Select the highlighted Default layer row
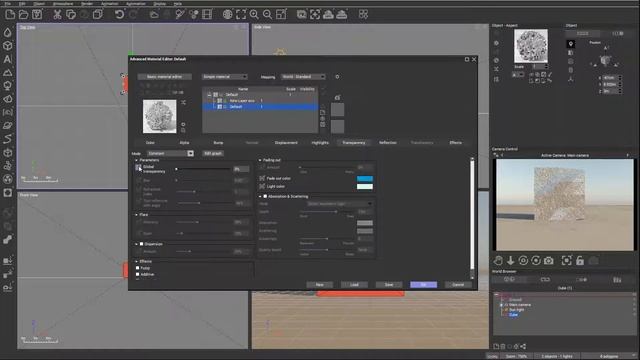The height and width of the screenshot is (360, 640). (260, 107)
